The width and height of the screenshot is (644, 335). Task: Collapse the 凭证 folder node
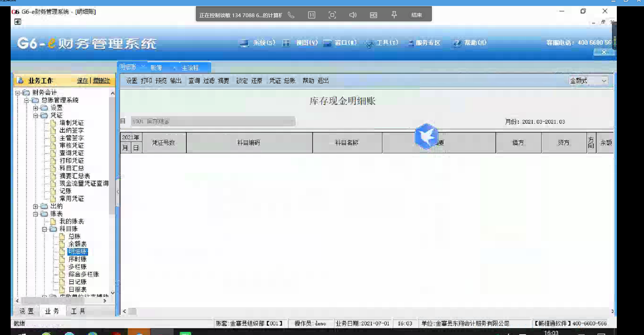tap(35, 115)
